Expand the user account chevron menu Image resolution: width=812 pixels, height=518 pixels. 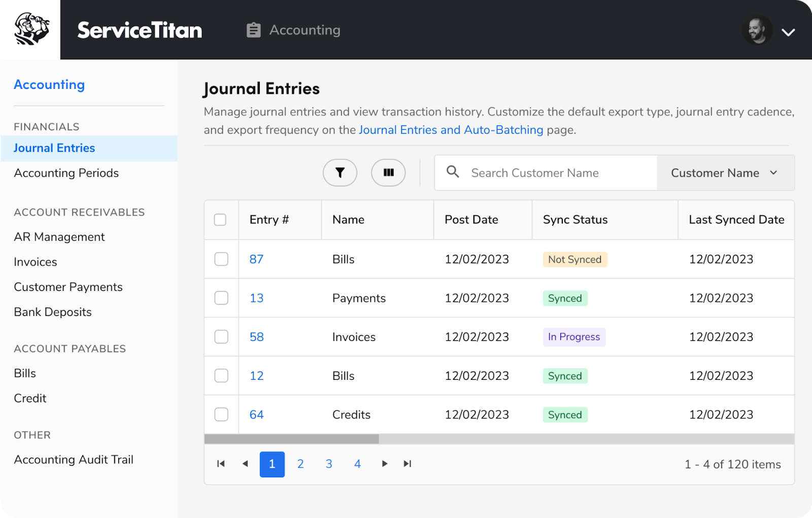788,33
